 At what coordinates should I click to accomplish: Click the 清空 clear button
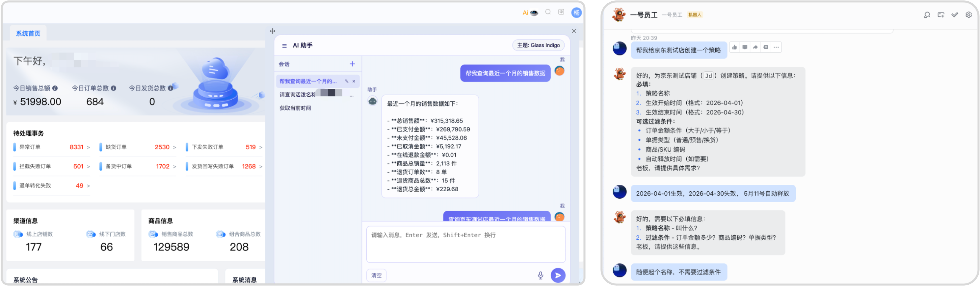click(376, 275)
